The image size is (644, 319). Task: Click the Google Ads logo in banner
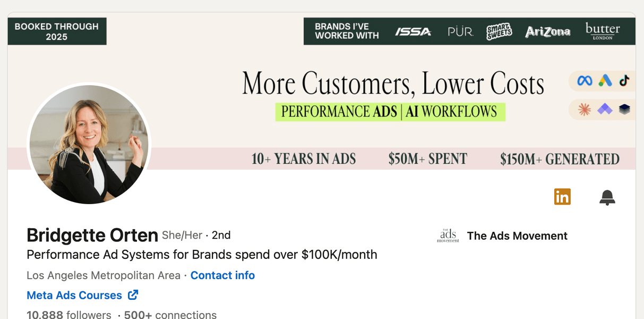(605, 81)
